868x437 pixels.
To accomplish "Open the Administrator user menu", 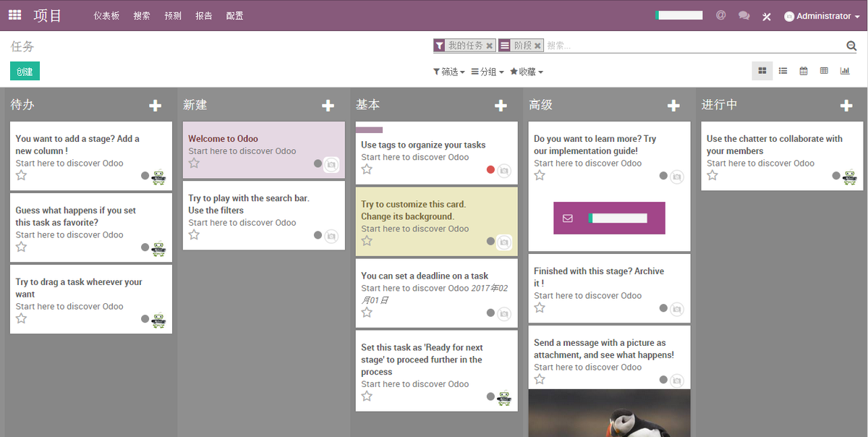I will click(x=822, y=16).
